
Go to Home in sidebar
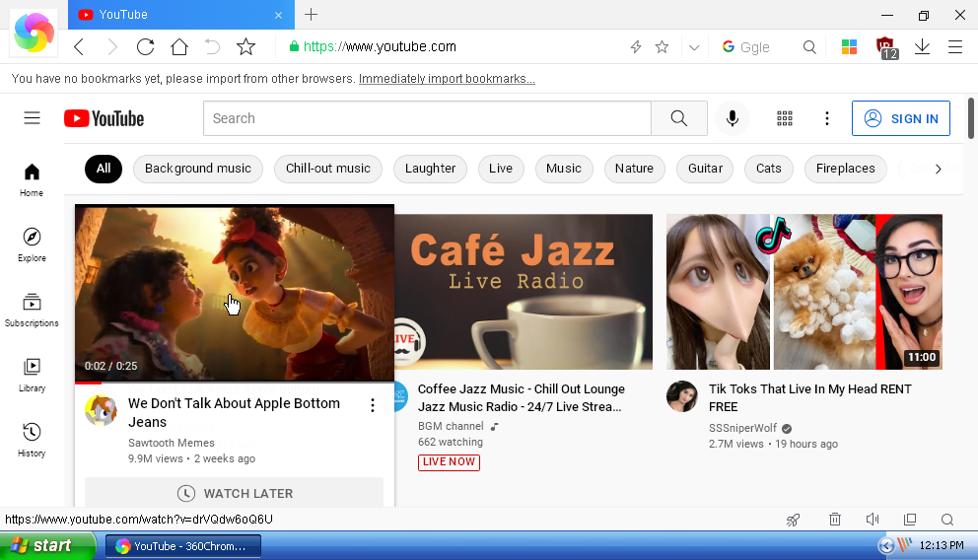(32, 180)
